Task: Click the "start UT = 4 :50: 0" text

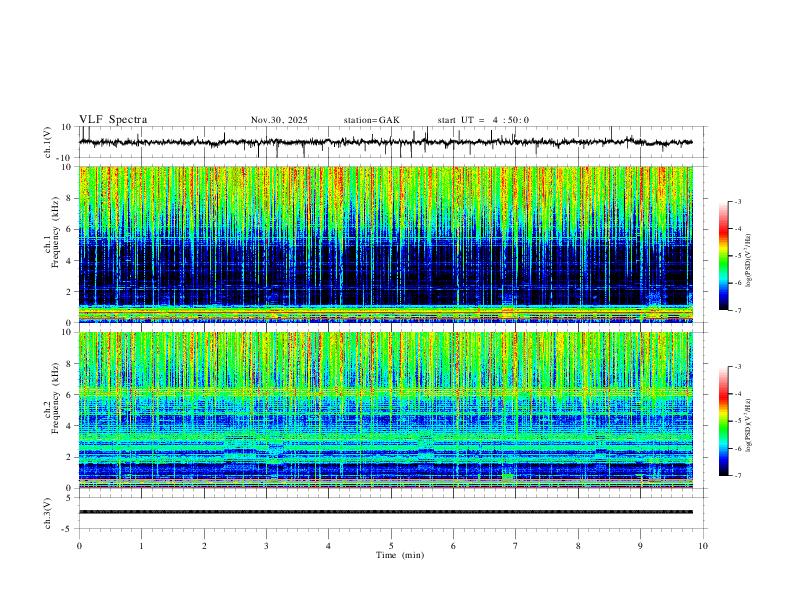Action: point(483,120)
